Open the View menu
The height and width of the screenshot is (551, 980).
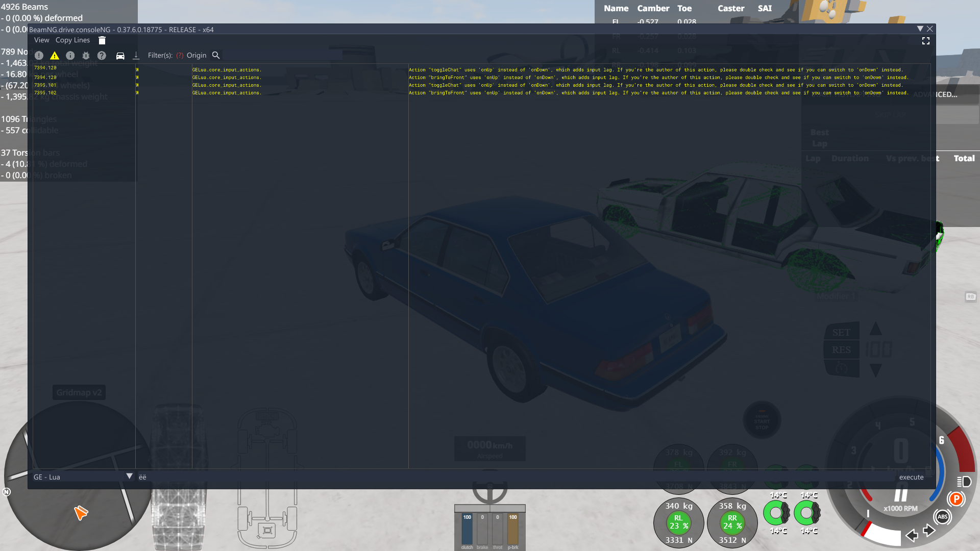(41, 40)
